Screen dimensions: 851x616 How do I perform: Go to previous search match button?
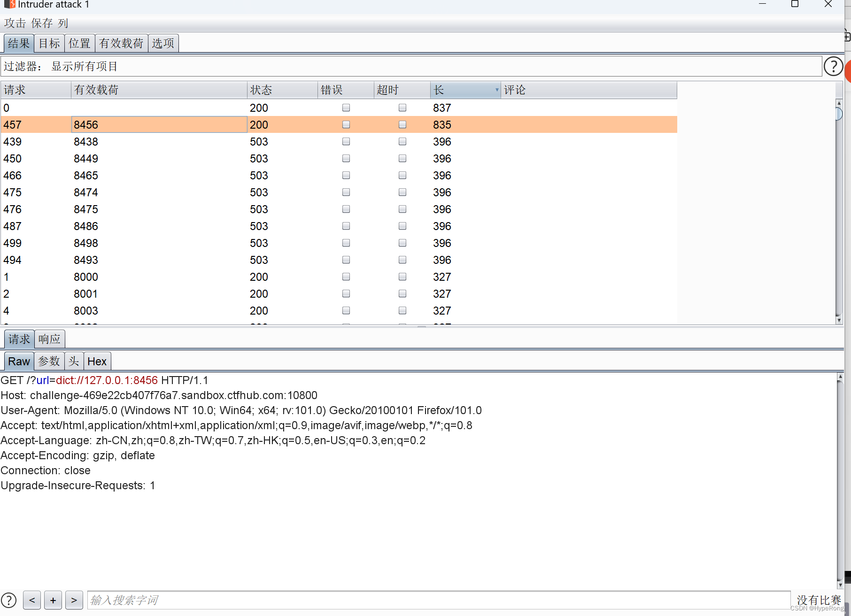point(32,600)
